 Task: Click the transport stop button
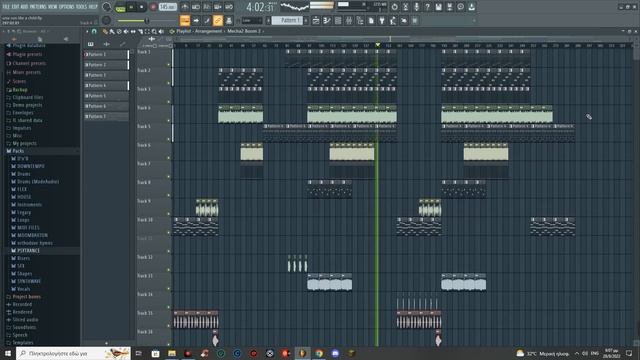142,7
